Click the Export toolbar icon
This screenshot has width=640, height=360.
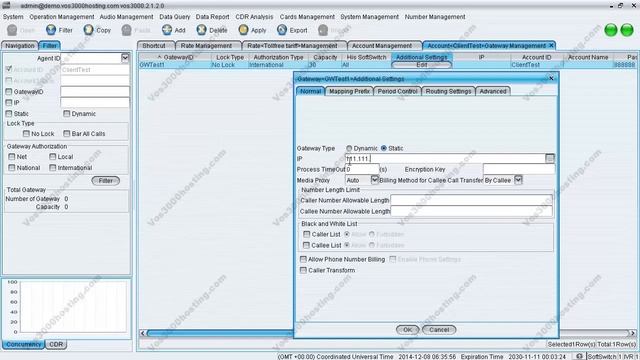(282, 30)
